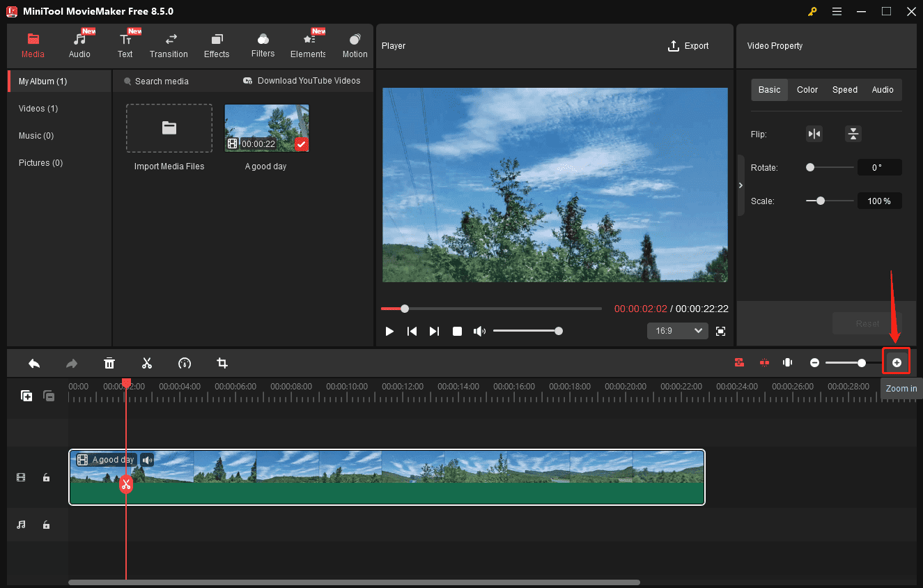Select the Crop tool
This screenshot has width=923, height=588.
click(x=222, y=363)
